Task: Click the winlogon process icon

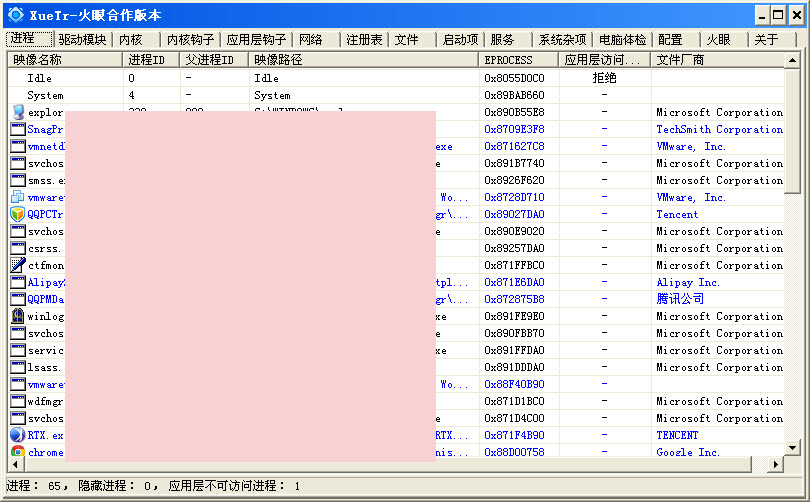Action: 18,316
